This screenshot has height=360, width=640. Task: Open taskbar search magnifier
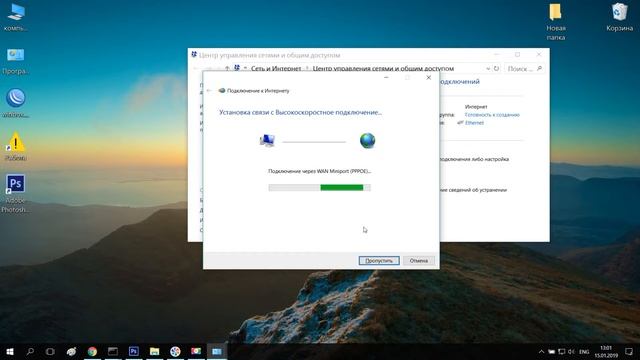(x=30, y=351)
